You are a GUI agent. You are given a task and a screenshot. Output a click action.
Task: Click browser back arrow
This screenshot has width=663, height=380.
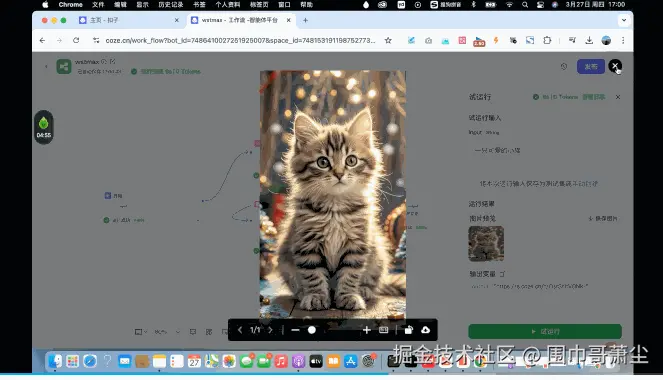point(42,41)
